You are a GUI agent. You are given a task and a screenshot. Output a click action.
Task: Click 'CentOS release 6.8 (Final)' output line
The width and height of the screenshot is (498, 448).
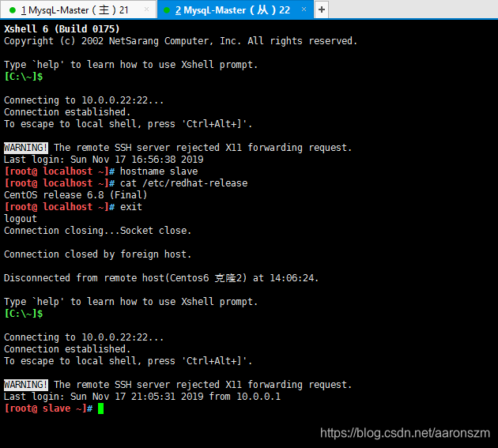[x=75, y=195]
